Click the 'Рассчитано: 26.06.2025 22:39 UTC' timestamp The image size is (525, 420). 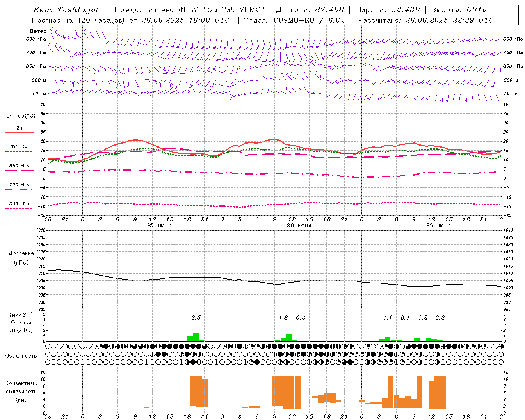(426, 20)
